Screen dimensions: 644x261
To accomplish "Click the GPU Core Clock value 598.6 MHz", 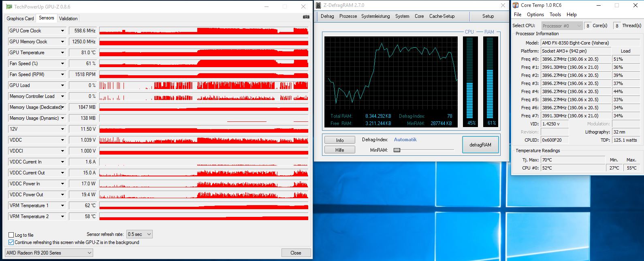I will [x=83, y=31].
